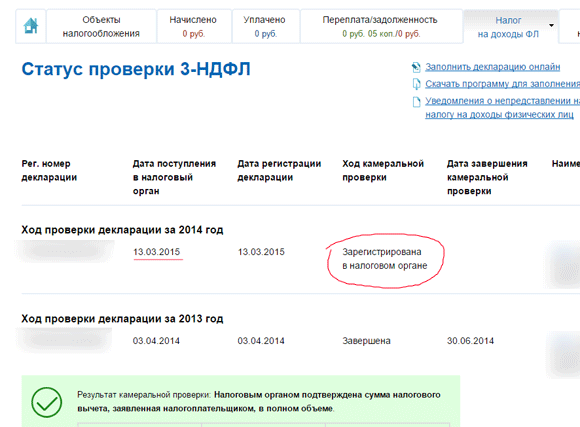Follow the Скачать программу для заполнения link
This screenshot has width=580, height=427.
point(502,84)
